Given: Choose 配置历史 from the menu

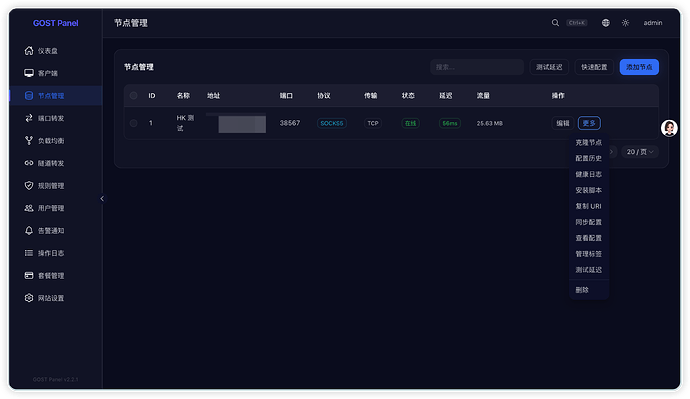Looking at the screenshot, I should (589, 158).
